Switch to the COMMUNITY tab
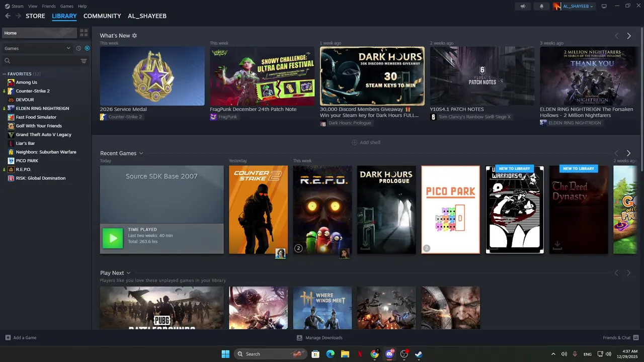Viewport: 644px width, 362px height. click(102, 16)
